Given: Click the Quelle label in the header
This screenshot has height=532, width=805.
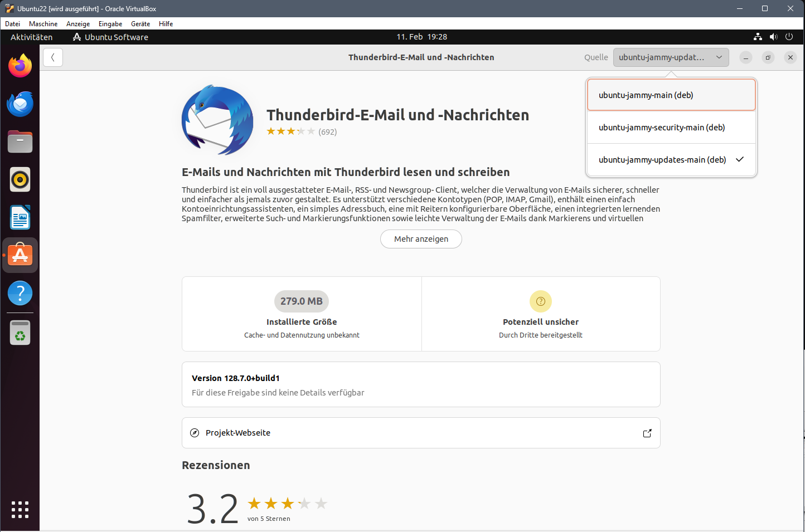Looking at the screenshot, I should (596, 57).
